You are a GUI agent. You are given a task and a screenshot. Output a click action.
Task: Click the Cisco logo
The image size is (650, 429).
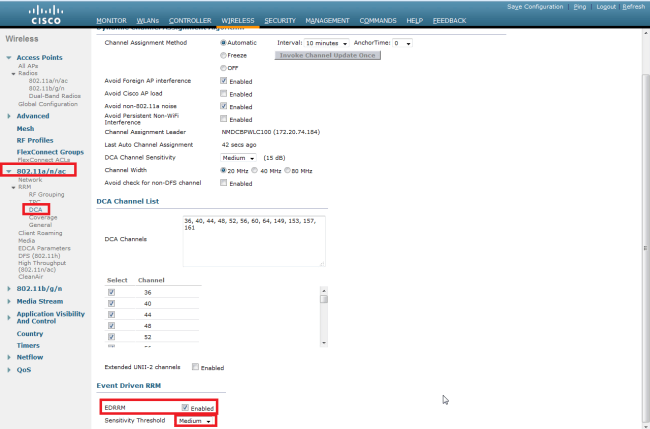pyautogui.click(x=31, y=14)
